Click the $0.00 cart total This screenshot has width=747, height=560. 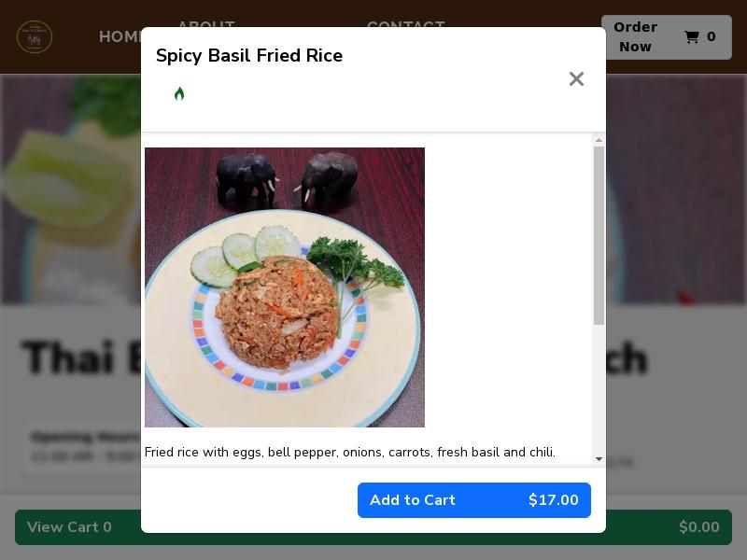(x=698, y=527)
